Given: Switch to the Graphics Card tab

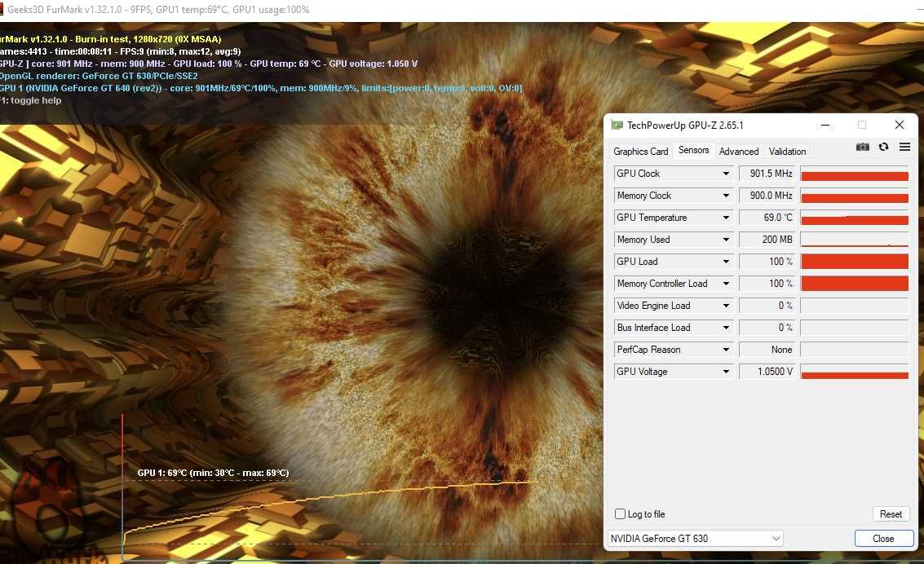Looking at the screenshot, I should [x=640, y=152].
